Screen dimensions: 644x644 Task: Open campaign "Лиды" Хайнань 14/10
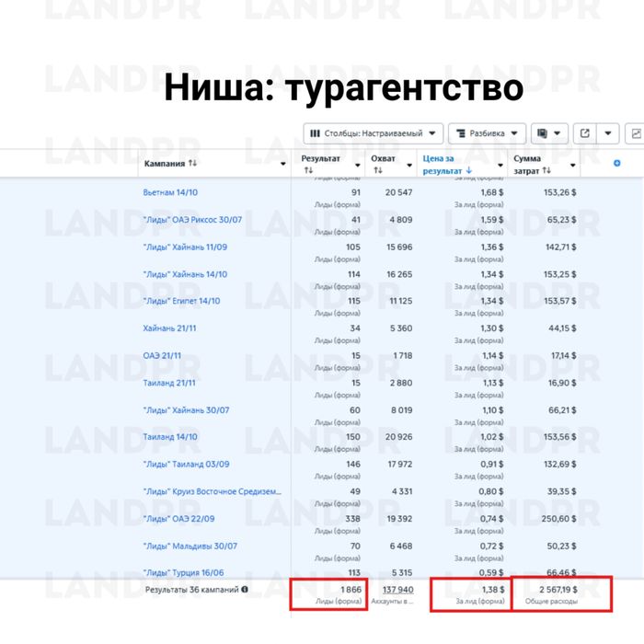tap(185, 274)
